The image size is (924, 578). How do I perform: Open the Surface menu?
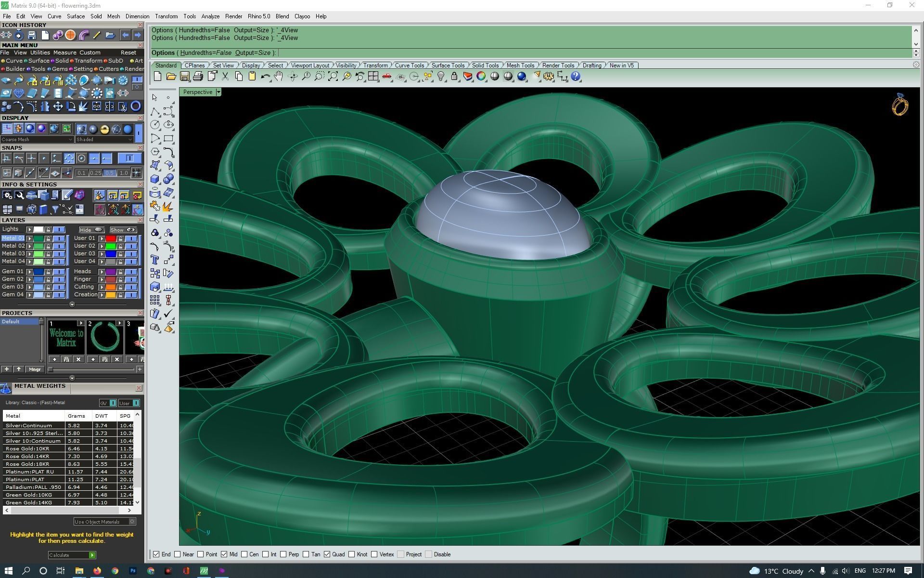pos(76,16)
